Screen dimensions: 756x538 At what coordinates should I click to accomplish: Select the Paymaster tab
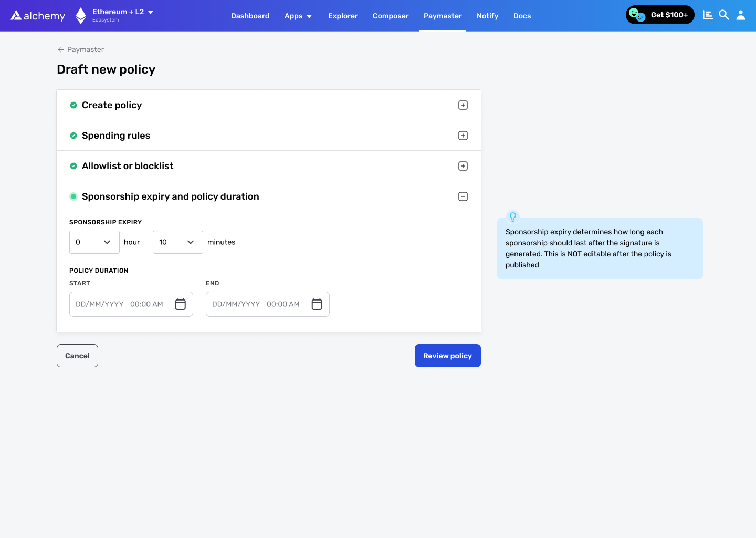pos(443,16)
